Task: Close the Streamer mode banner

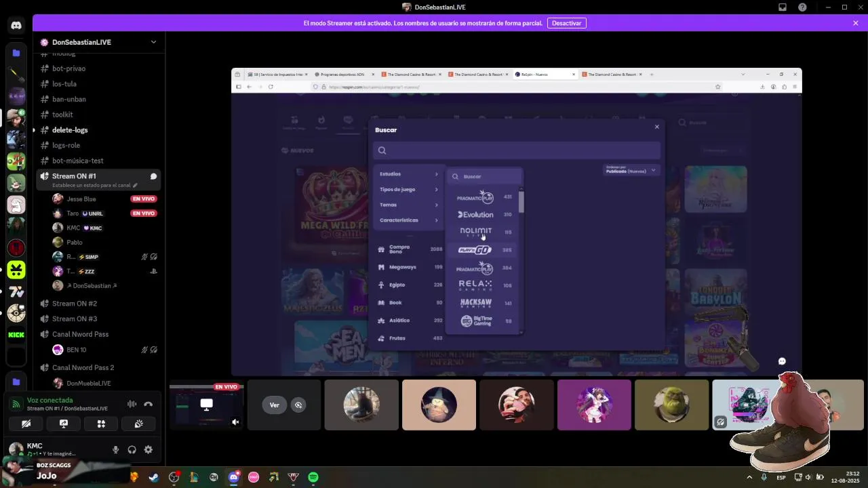Action: pyautogui.click(x=856, y=23)
